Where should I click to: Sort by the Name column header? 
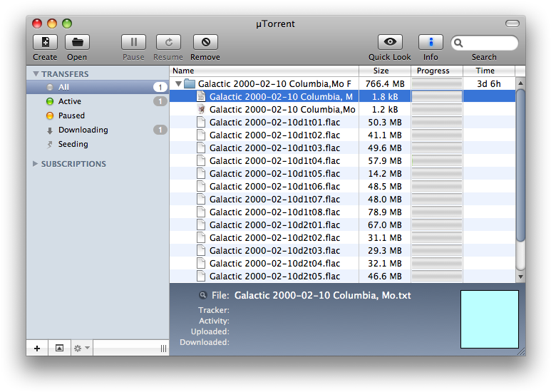coord(264,71)
